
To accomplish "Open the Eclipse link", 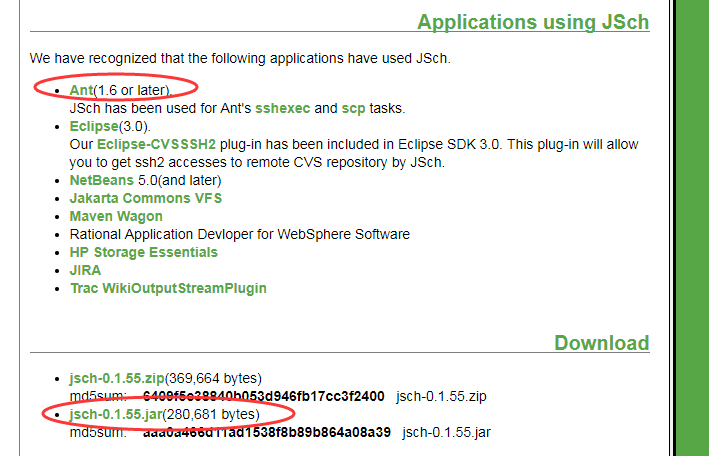I will click(x=94, y=126).
